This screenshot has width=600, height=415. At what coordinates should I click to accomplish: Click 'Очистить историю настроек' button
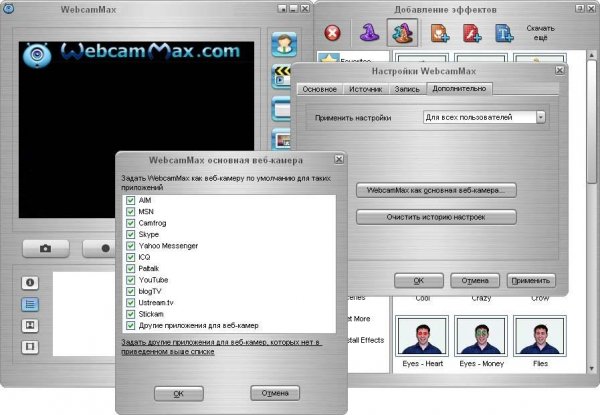click(436, 217)
